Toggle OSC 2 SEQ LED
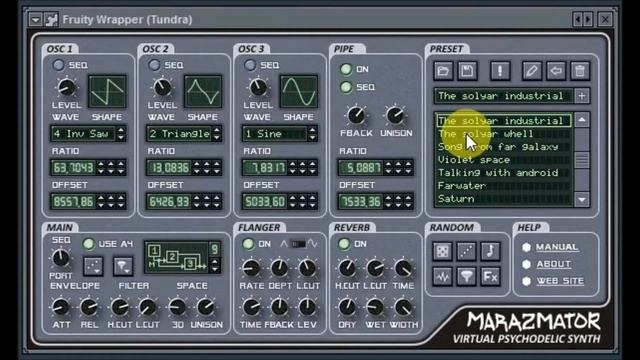This screenshot has width=640, height=360. coord(154,65)
